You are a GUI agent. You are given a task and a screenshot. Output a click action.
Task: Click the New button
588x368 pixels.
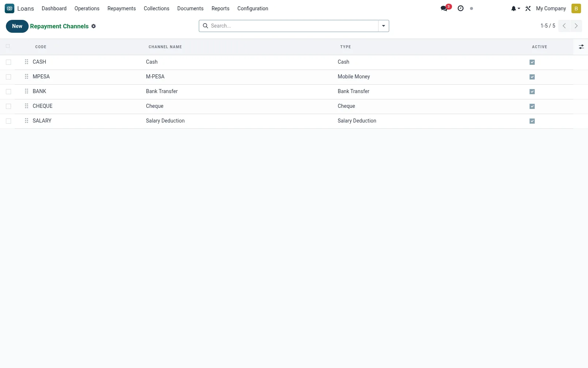click(x=17, y=26)
